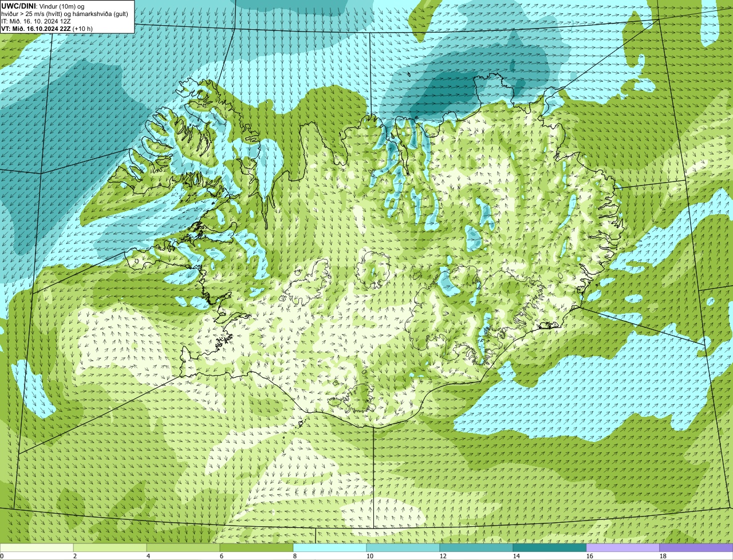
Task: Choose the teal 12–14 m/s legend swatch
Action: 476,548
